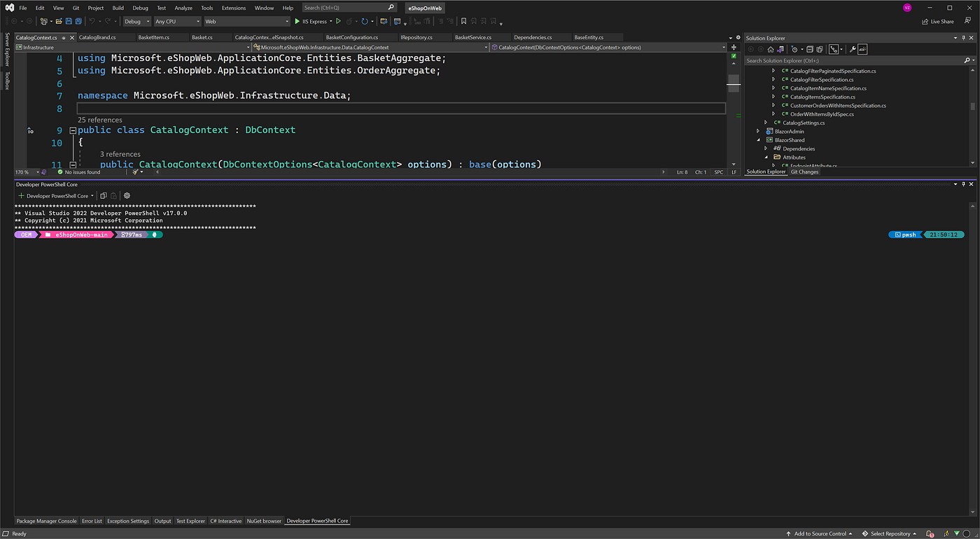
Task: Click Sync with Active Document in Solution Explorer
Action: pos(780,49)
